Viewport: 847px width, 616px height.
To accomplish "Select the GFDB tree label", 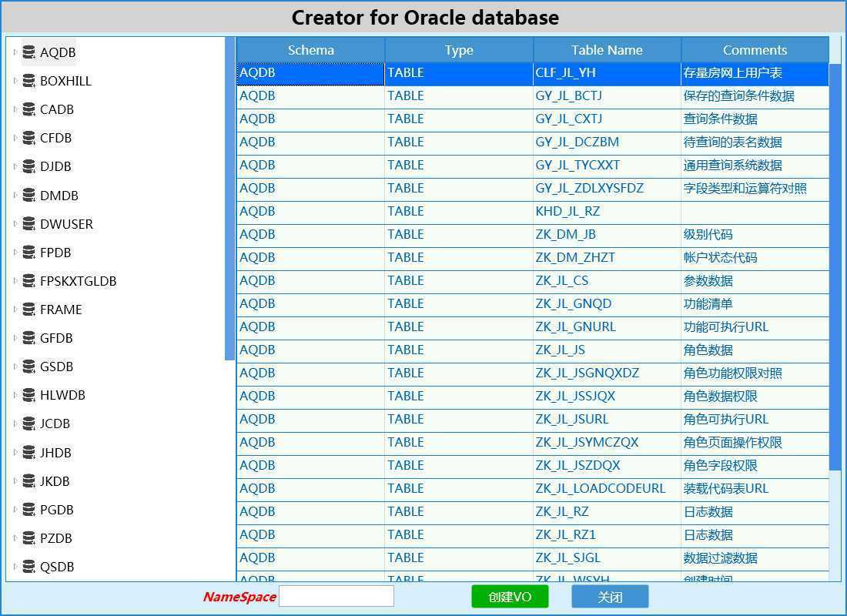I will (56, 338).
